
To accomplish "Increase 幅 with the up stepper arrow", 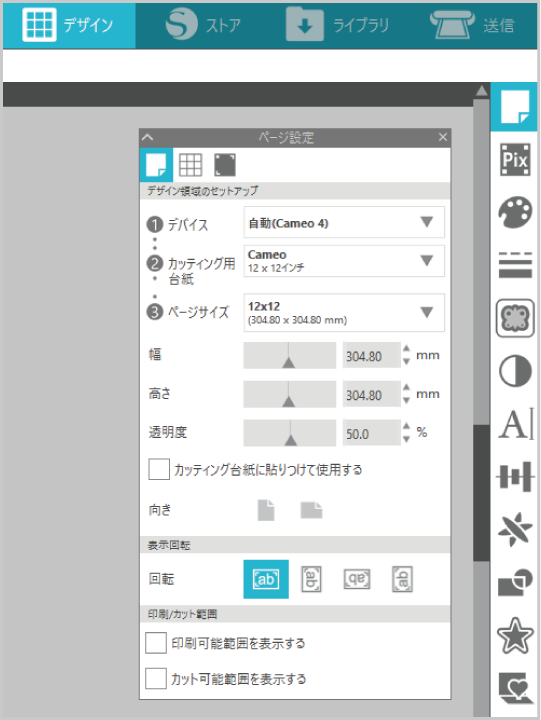I will coord(406,349).
